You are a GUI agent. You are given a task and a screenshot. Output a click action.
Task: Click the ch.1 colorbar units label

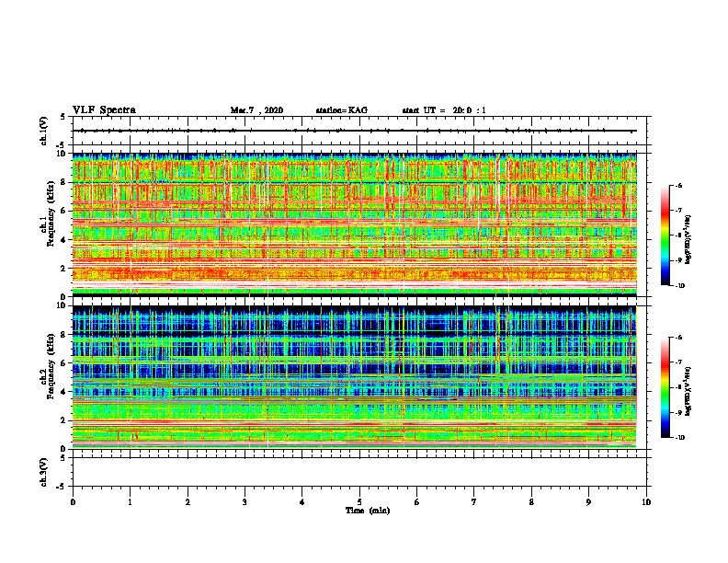[x=688, y=240]
